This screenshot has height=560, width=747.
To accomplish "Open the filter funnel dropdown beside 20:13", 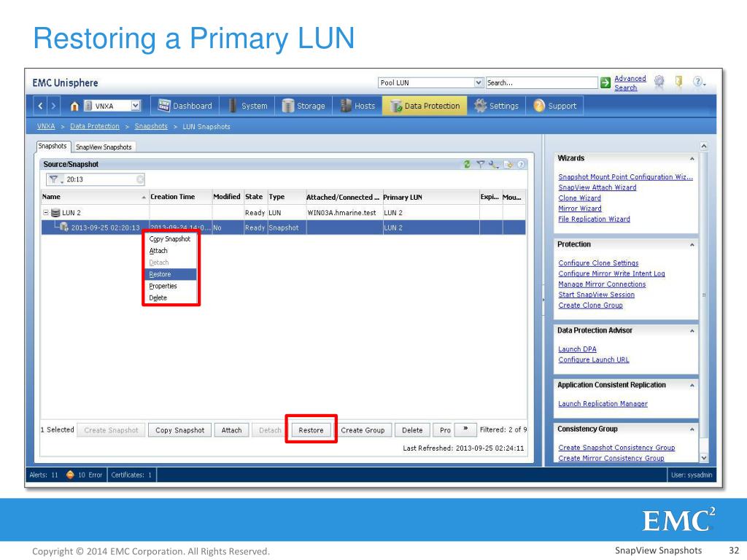I will 55,179.
